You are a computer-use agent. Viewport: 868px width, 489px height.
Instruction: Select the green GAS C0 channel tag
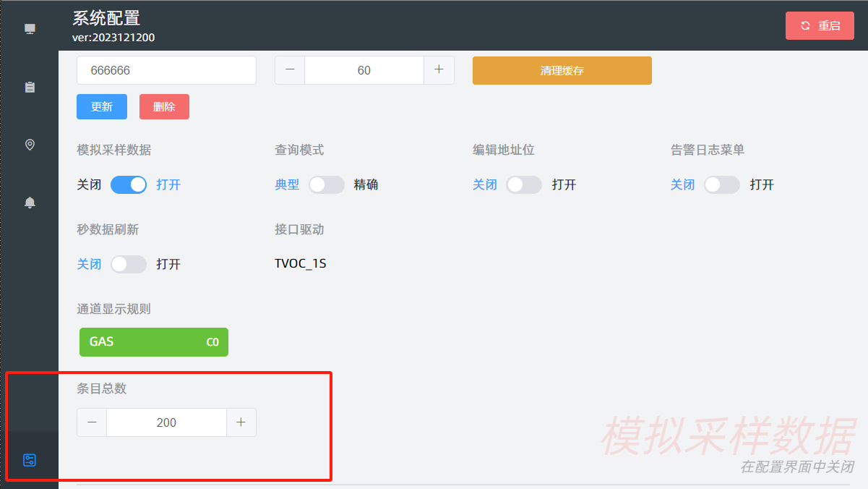tap(154, 342)
